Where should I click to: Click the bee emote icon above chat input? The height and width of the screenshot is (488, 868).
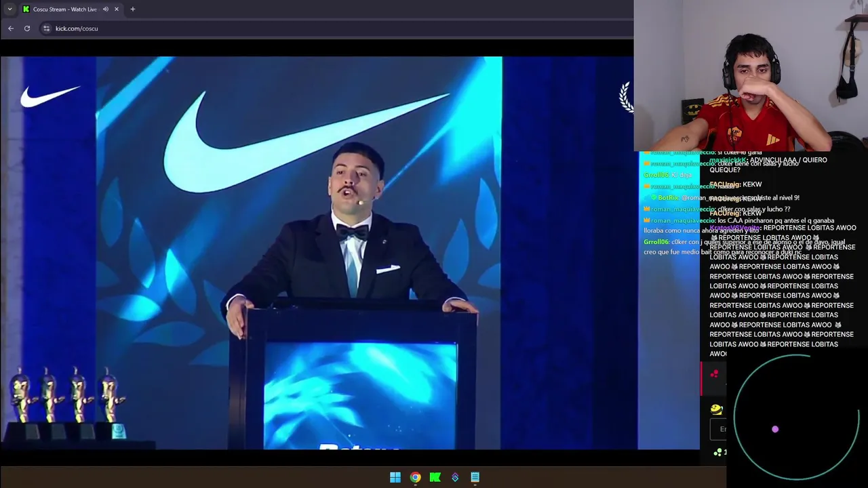click(x=716, y=409)
